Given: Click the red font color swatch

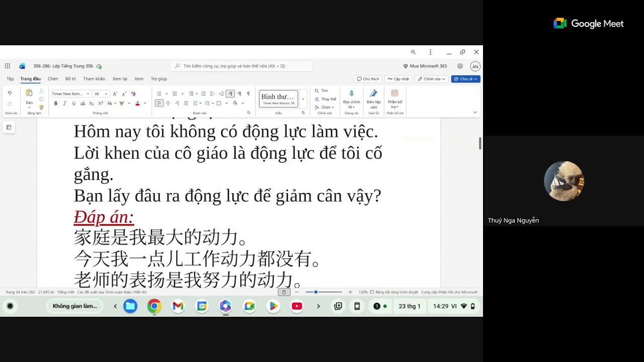Looking at the screenshot, I should pyautogui.click(x=137, y=104).
